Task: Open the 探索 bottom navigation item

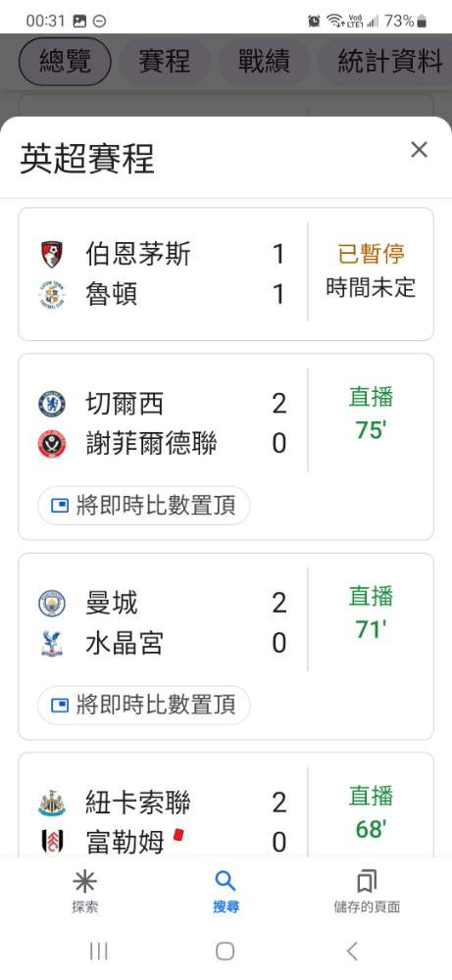Action: [x=84, y=892]
